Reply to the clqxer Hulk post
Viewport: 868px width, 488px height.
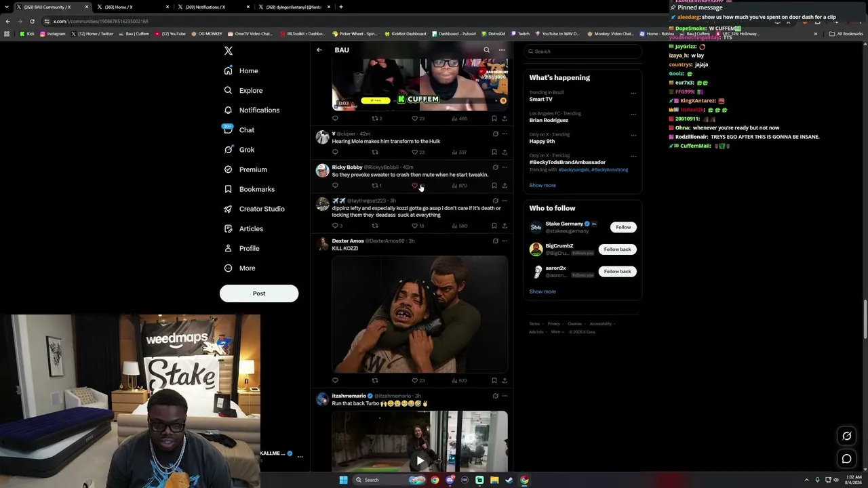click(x=335, y=152)
